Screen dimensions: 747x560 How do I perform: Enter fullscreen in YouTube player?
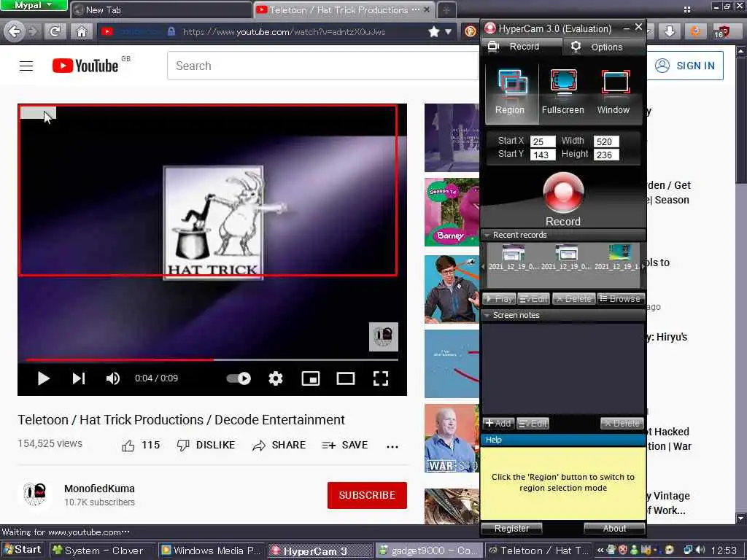click(381, 378)
